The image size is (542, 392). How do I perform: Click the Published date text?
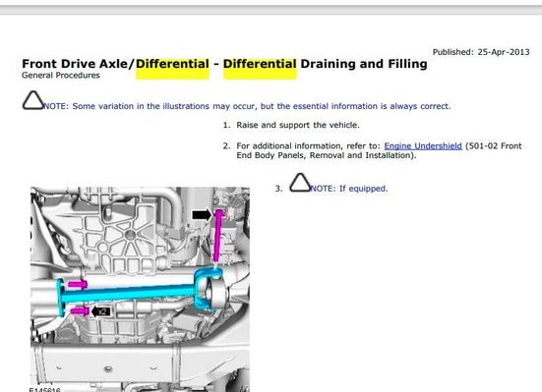click(481, 52)
